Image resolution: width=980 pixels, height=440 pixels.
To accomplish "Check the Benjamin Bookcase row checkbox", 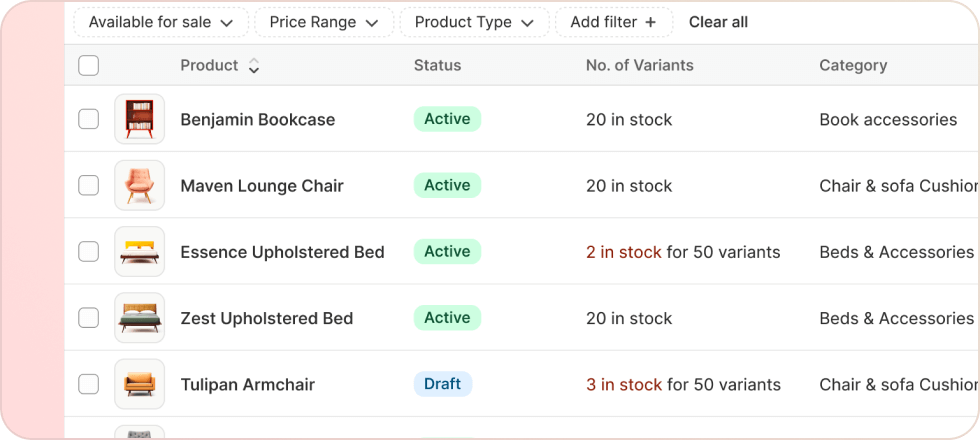I will (89, 119).
